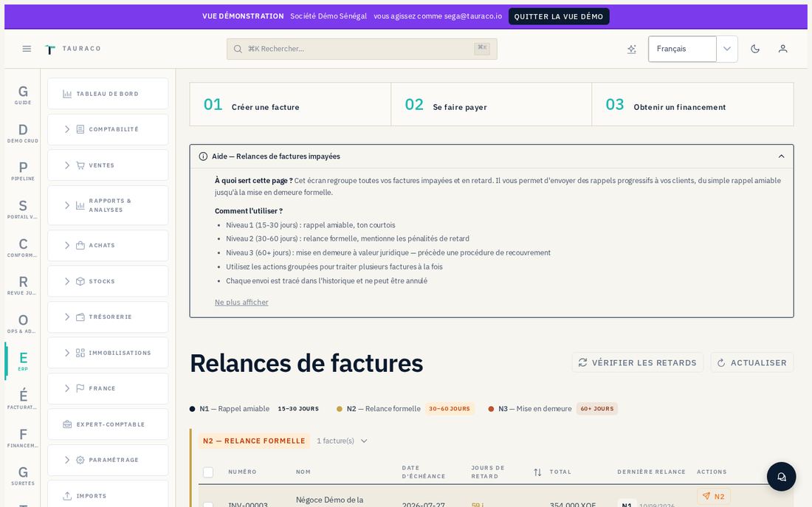Click the N1 Rappel amiable dark dot
This screenshot has width=812, height=507.
pyautogui.click(x=193, y=409)
